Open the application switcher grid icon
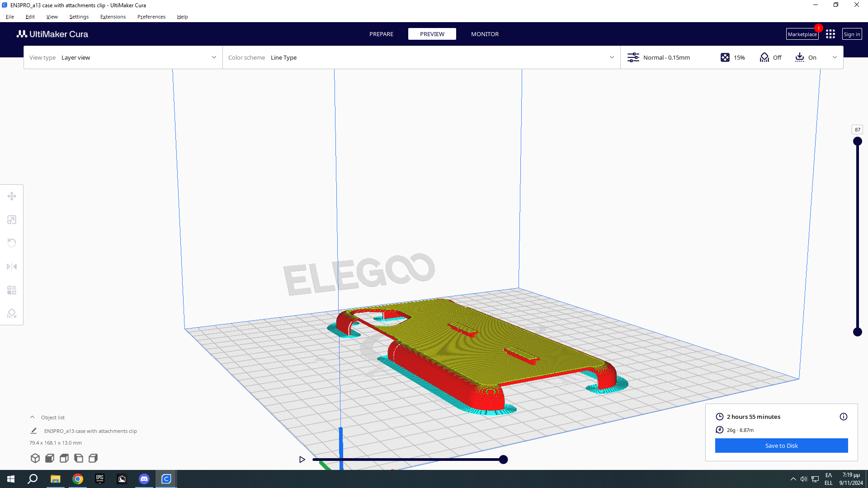 [x=830, y=34]
